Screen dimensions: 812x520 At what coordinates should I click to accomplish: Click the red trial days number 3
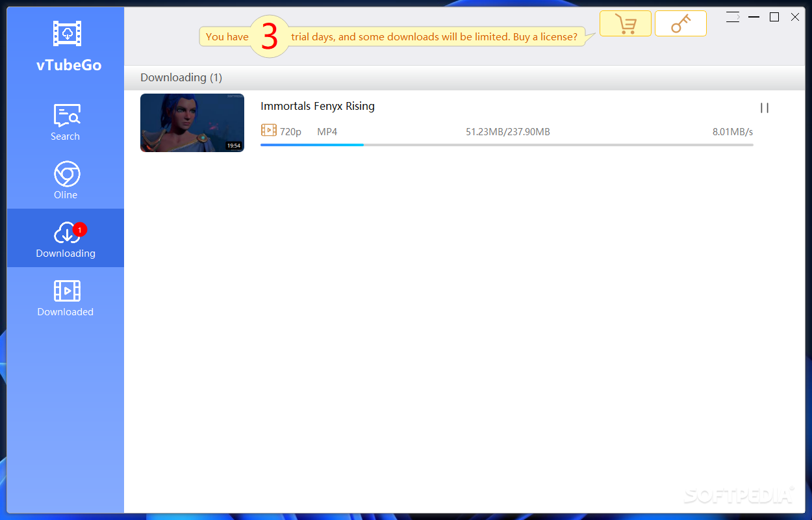point(270,37)
